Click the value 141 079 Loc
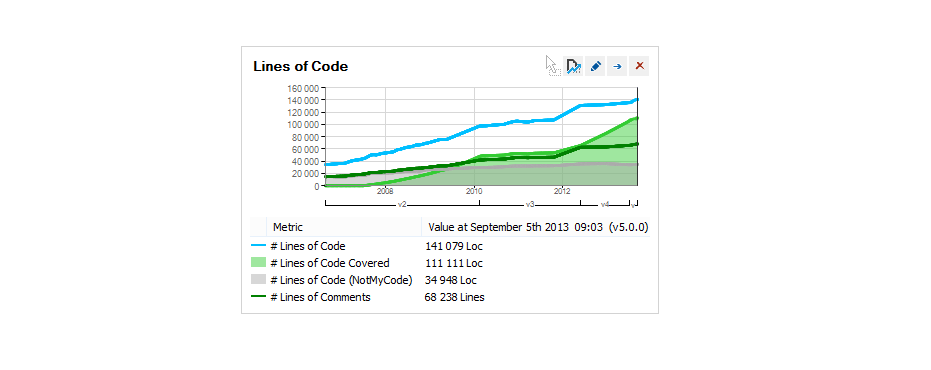Viewport: 931px width, 370px height. [454, 246]
